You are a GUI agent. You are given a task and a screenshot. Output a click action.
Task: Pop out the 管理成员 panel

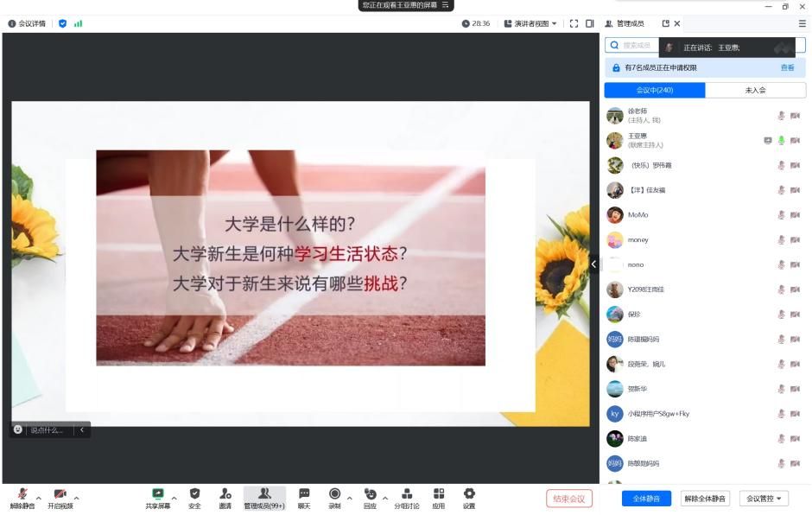tap(665, 23)
